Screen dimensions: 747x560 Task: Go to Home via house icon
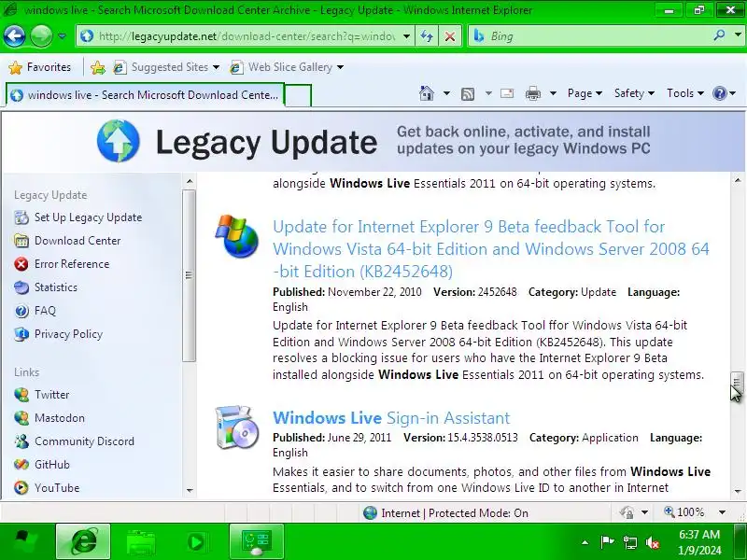427,93
